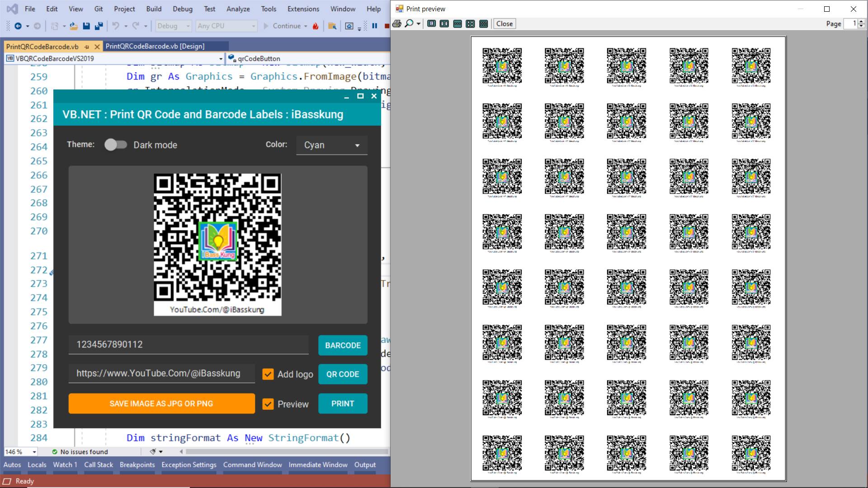Open the Extensions menu
The height and width of the screenshot is (488, 868).
pyautogui.click(x=303, y=9)
